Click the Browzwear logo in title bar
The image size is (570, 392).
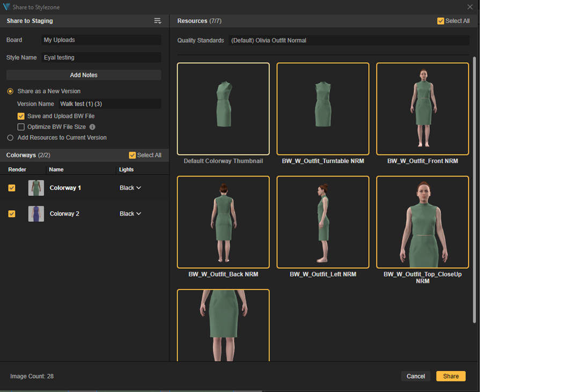6,7
